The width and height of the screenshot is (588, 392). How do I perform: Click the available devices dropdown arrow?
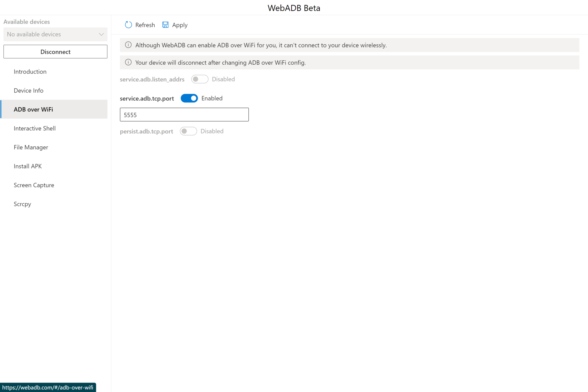tap(100, 34)
